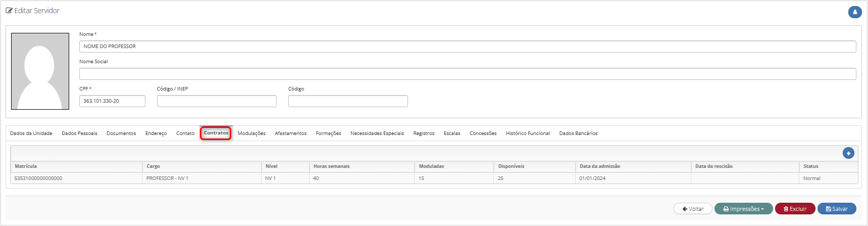The width and height of the screenshot is (868, 226).
Task: Save changes with the Salvar button
Action: (x=837, y=209)
